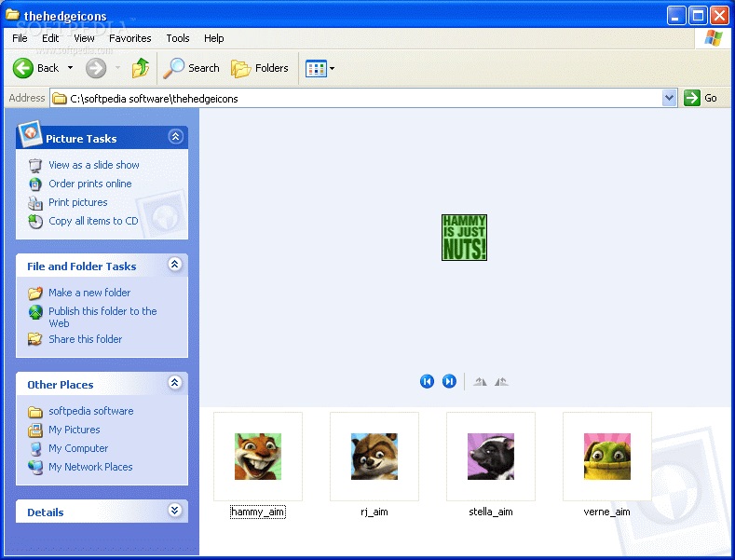Show the previous image in filmstrip
The height and width of the screenshot is (560, 735).
point(427,381)
